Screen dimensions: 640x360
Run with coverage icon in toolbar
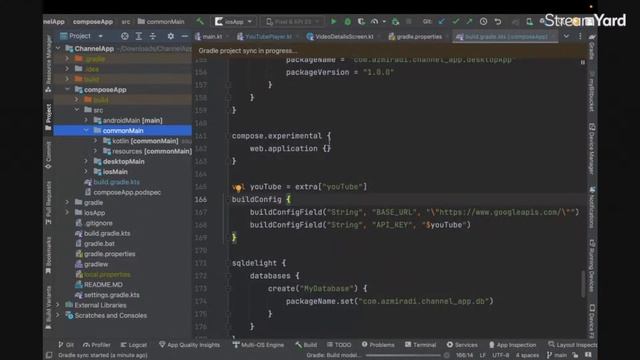click(x=361, y=21)
